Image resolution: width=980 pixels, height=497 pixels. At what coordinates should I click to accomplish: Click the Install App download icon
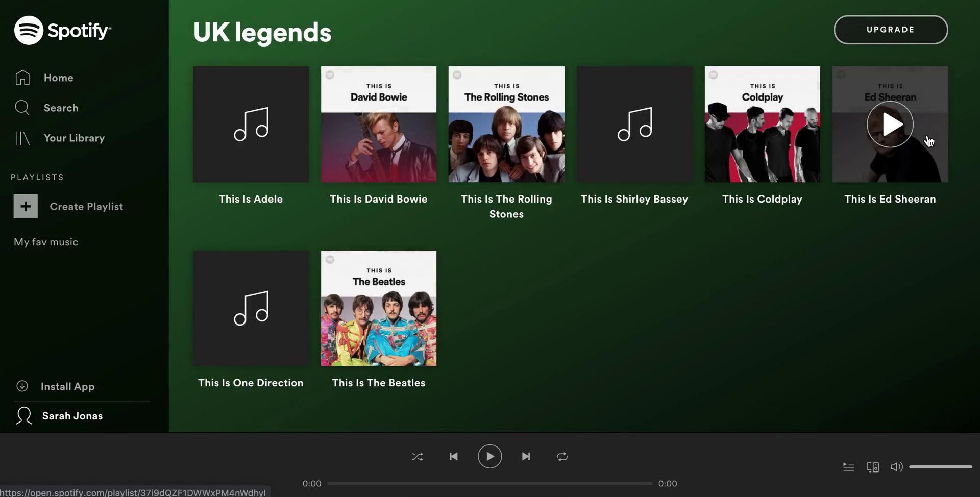22,386
